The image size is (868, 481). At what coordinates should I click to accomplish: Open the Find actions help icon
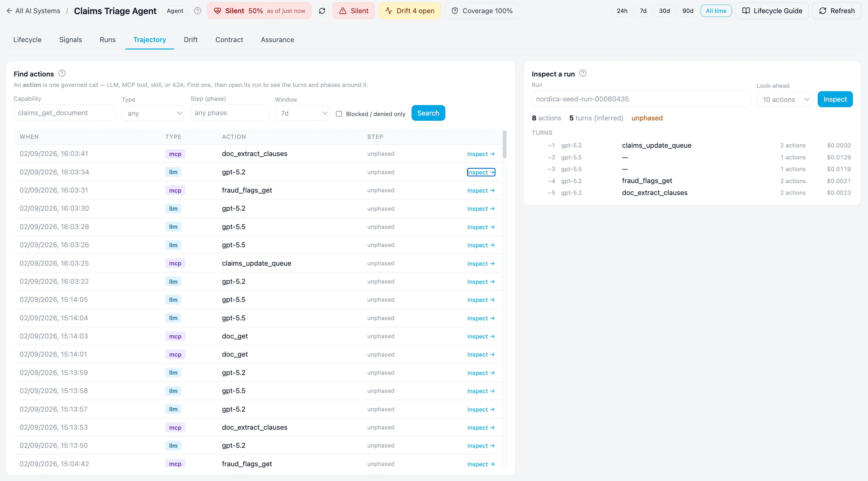pyautogui.click(x=62, y=73)
